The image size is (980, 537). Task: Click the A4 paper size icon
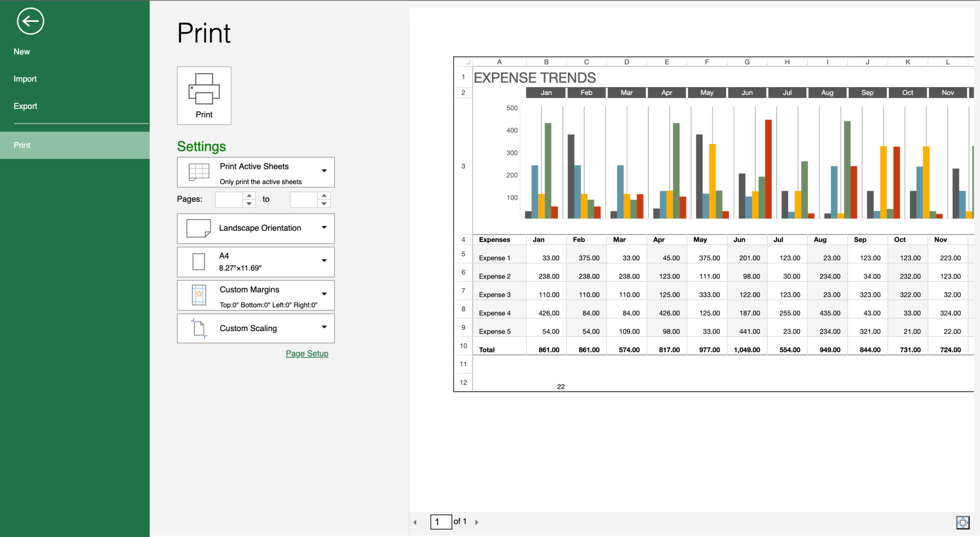pos(198,261)
